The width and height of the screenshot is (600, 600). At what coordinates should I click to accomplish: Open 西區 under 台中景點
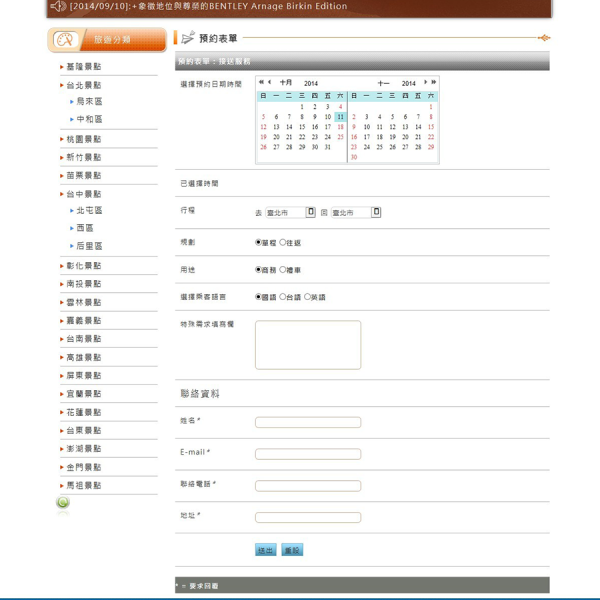pos(85,228)
